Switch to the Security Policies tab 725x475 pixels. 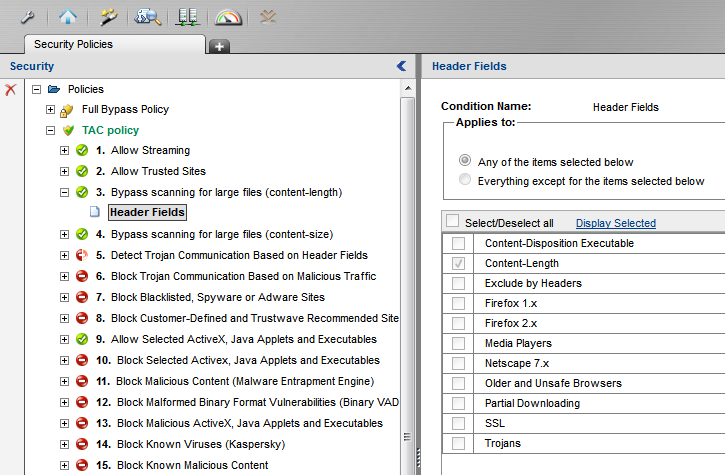73,44
